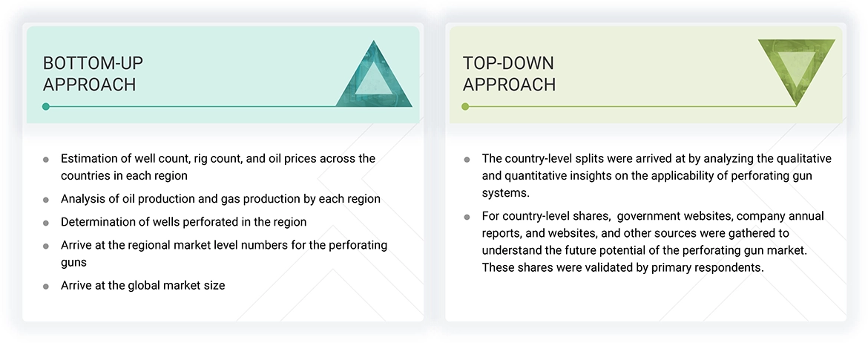Select the 'TOP-DOWN APPROACH' heading

pos(509,73)
